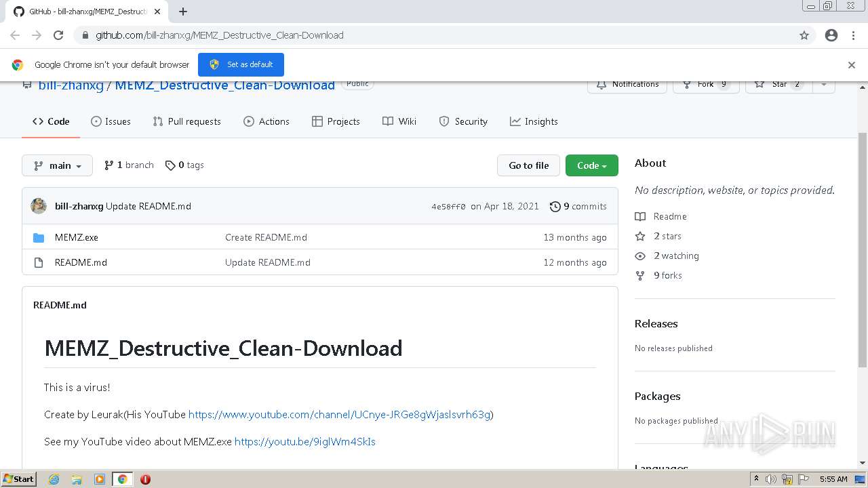Open a new browser tab with plus icon
This screenshot has height=488, width=868.
tap(183, 12)
